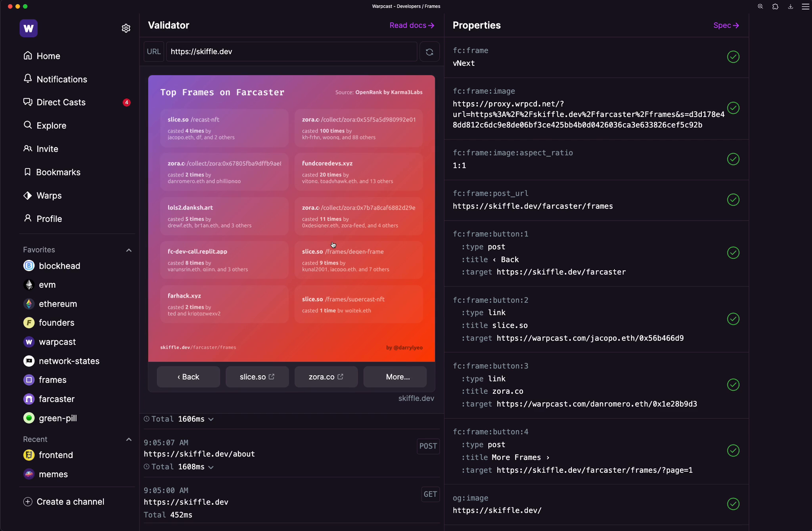
Task: Open the Spec link in Properties
Action: tap(726, 25)
